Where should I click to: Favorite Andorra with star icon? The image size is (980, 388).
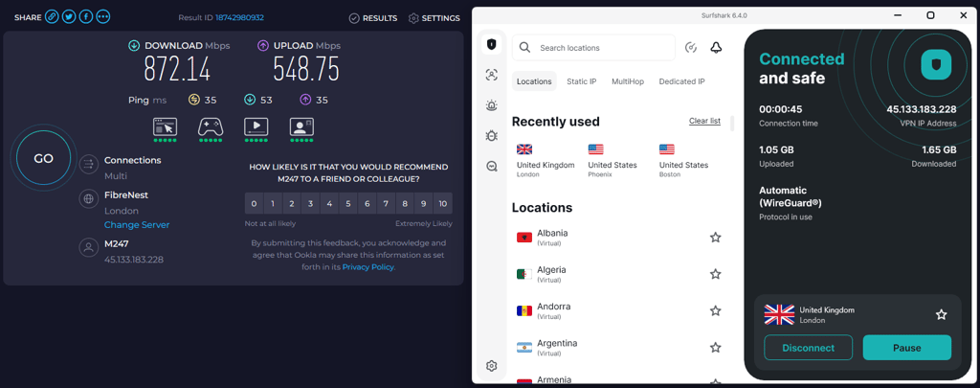click(716, 310)
